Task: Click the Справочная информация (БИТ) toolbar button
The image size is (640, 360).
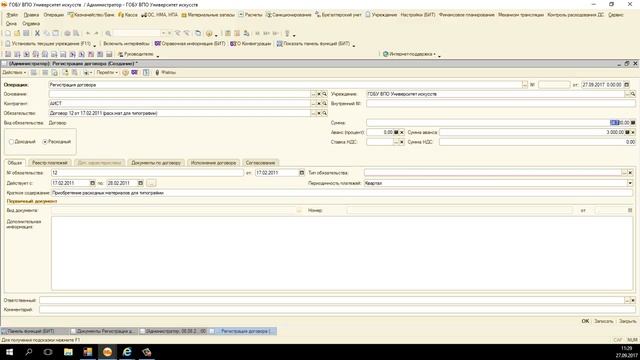Action: click(190, 44)
